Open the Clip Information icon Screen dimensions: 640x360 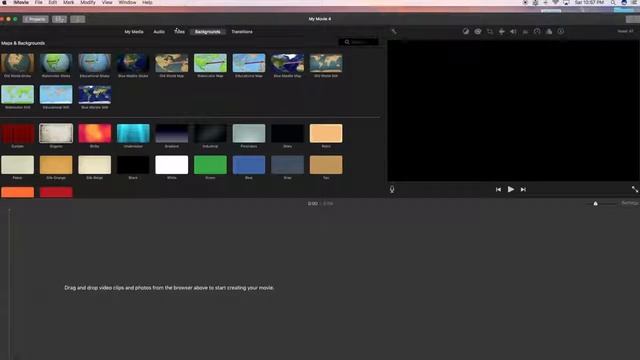click(561, 31)
